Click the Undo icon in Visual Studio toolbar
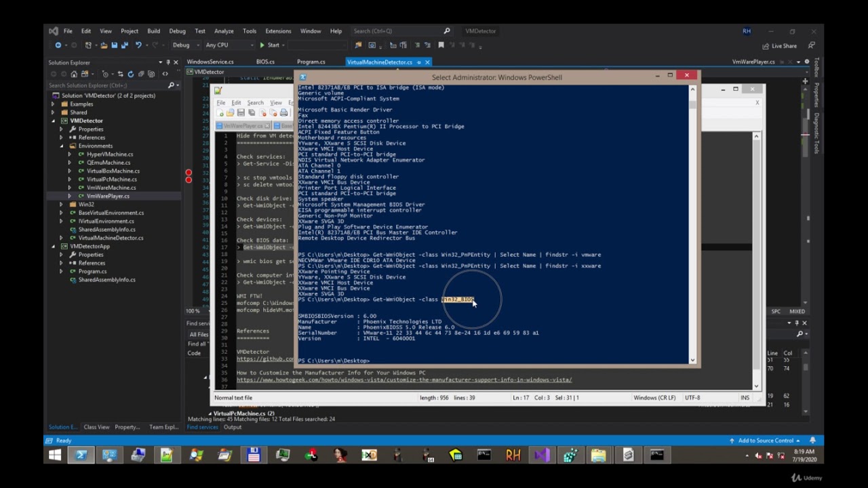This screenshot has height=488, width=868. pyautogui.click(x=138, y=45)
